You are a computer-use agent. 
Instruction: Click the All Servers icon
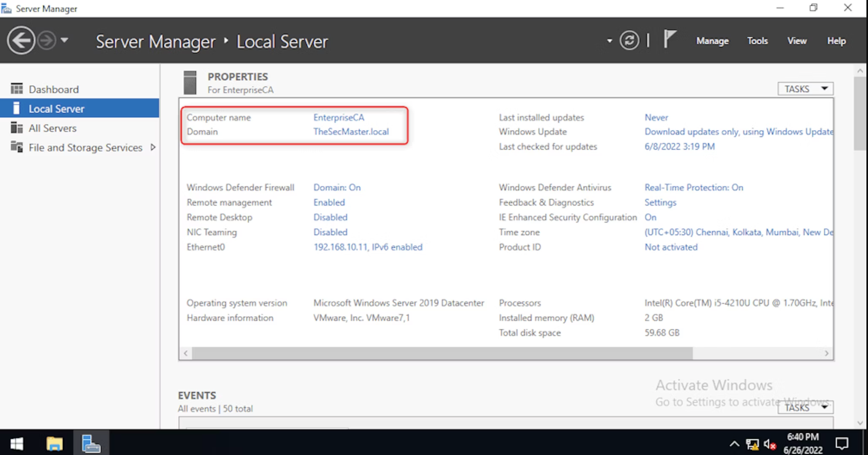pyautogui.click(x=17, y=128)
